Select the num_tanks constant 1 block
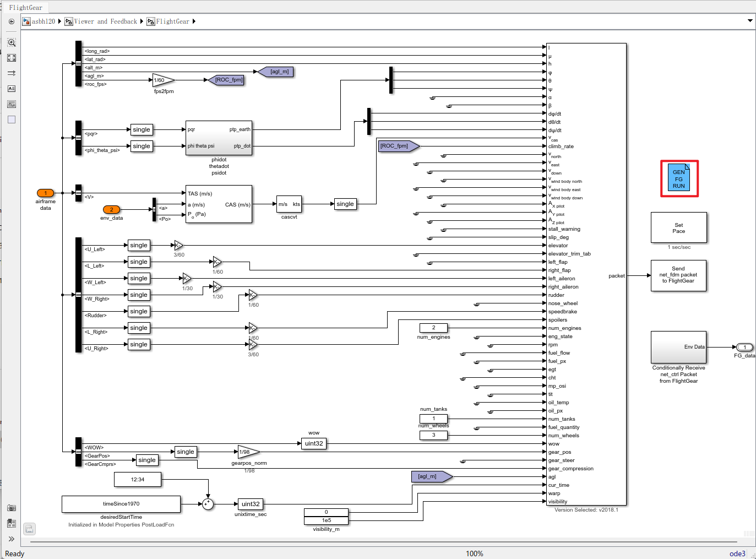Image resolution: width=756 pixels, height=559 pixels. pyautogui.click(x=433, y=419)
